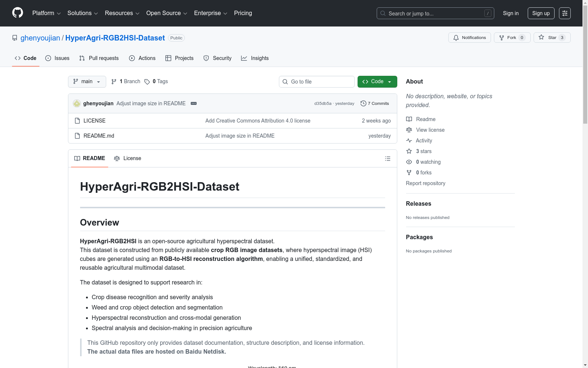The height and width of the screenshot is (368, 588).
Task: Click the README.md file icon
Action: (77, 136)
